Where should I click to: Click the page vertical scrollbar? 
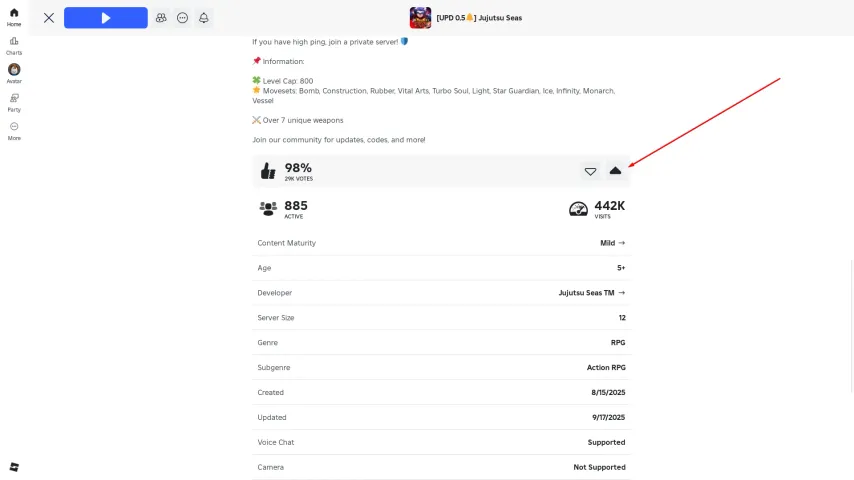pos(851,327)
